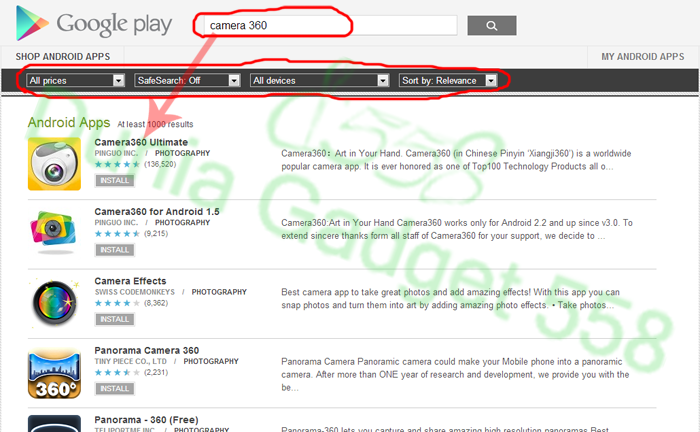
Task: Click PINGUO INC. under Camera360 for Android
Action: [x=116, y=223]
